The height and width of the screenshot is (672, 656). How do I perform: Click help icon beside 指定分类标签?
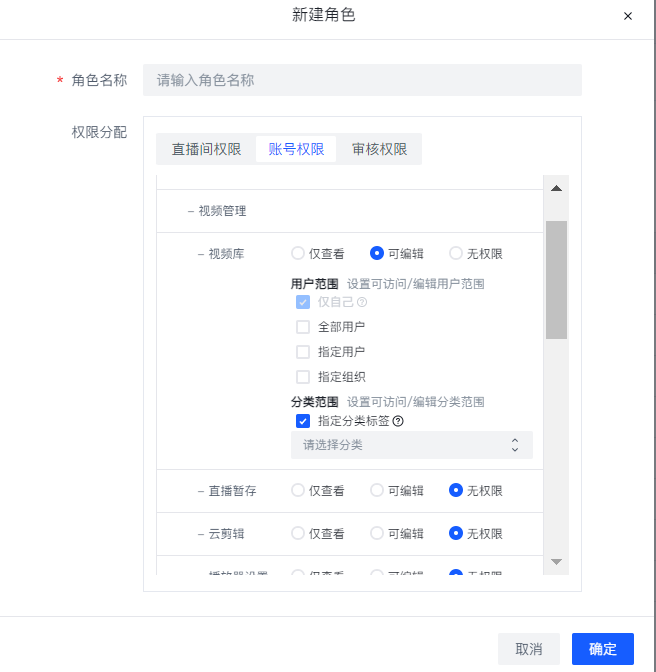pyautogui.click(x=398, y=421)
